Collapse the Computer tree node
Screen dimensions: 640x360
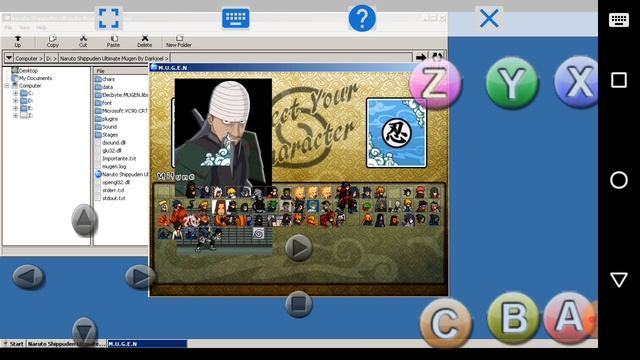(7, 86)
